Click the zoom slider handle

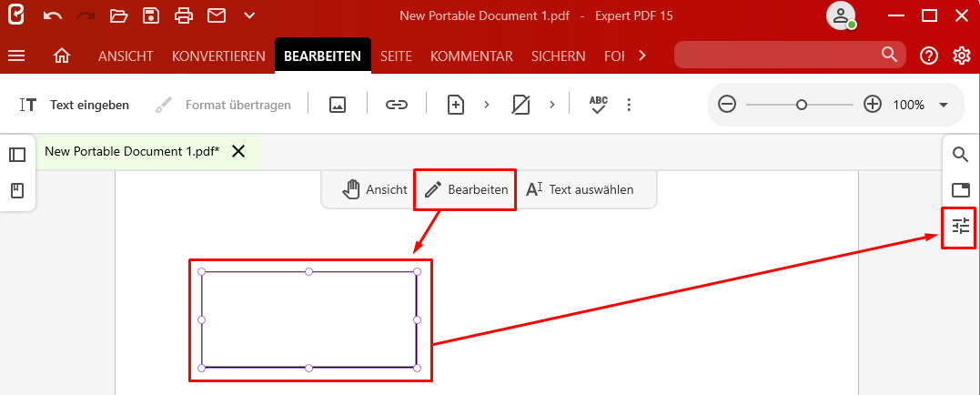click(802, 105)
